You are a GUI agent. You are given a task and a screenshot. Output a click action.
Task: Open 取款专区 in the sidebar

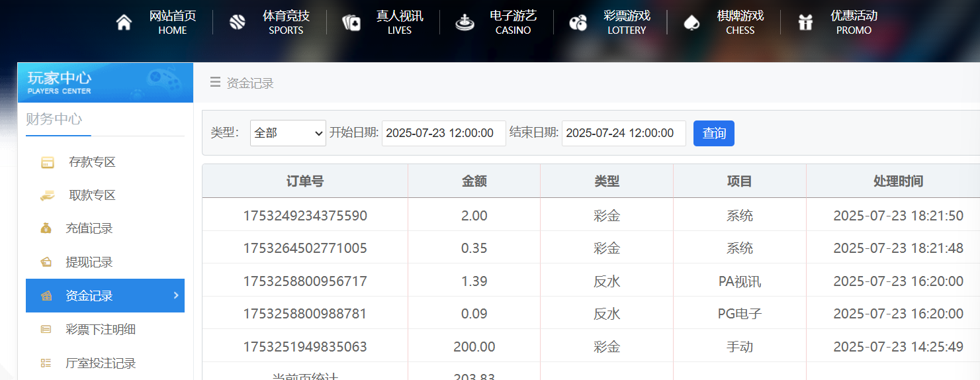92,195
